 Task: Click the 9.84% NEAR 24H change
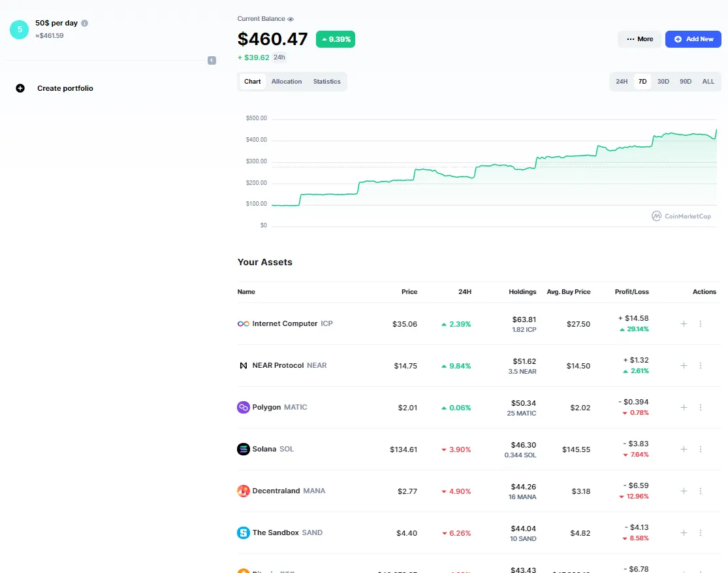coord(456,366)
